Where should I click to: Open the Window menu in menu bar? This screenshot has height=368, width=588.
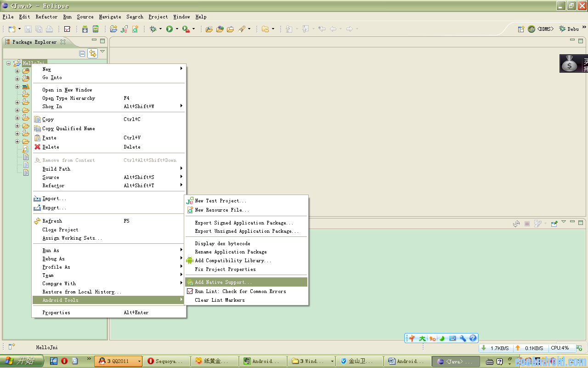tap(181, 17)
